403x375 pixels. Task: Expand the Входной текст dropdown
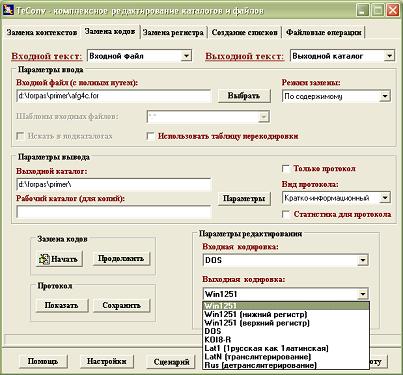pos(187,56)
